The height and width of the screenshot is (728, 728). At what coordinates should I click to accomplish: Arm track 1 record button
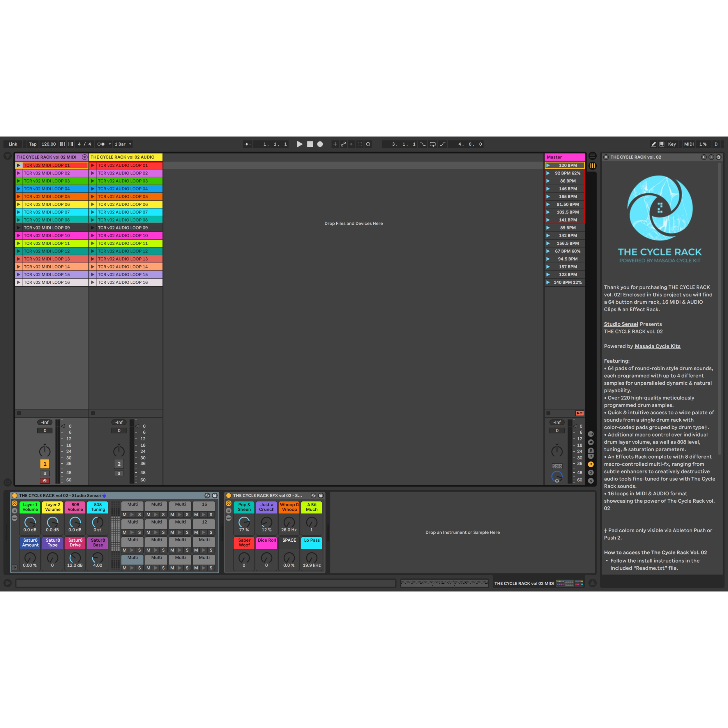click(x=45, y=480)
